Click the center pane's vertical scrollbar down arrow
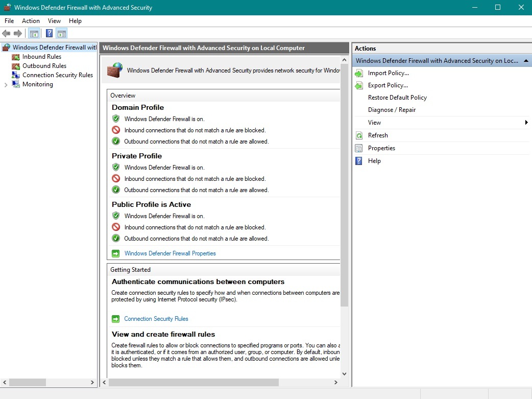 (344, 374)
